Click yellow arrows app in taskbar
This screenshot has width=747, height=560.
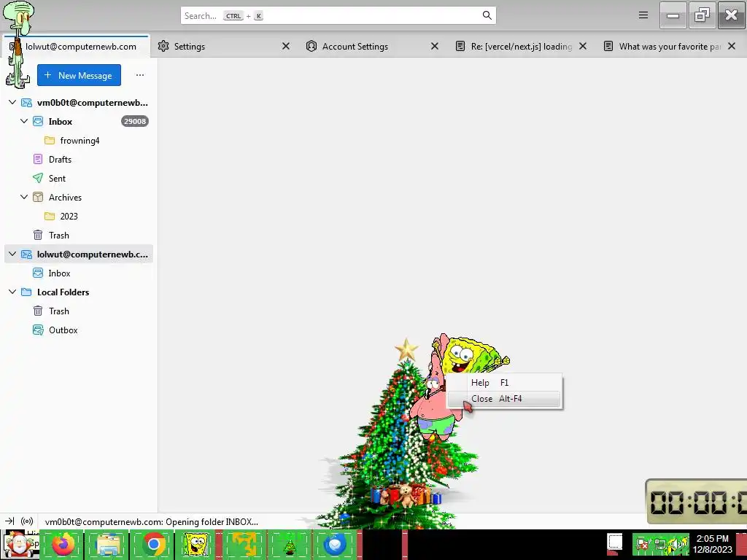point(244,545)
